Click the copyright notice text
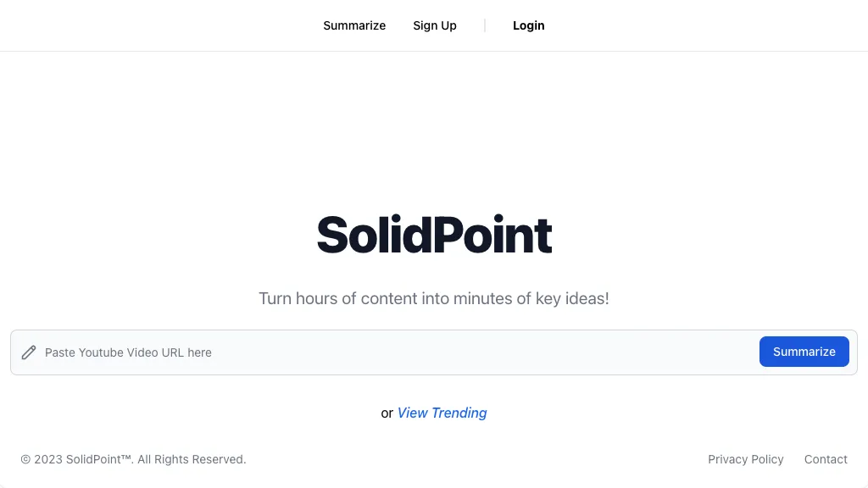 pyautogui.click(x=133, y=459)
